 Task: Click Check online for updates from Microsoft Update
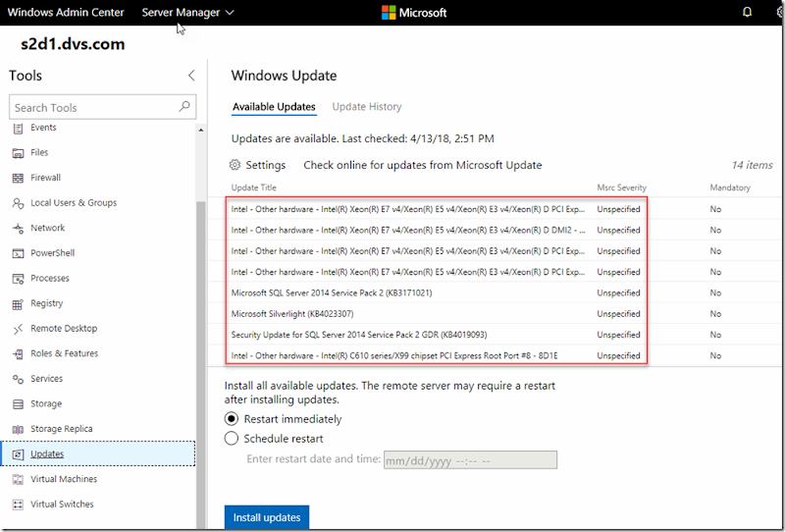coord(423,165)
